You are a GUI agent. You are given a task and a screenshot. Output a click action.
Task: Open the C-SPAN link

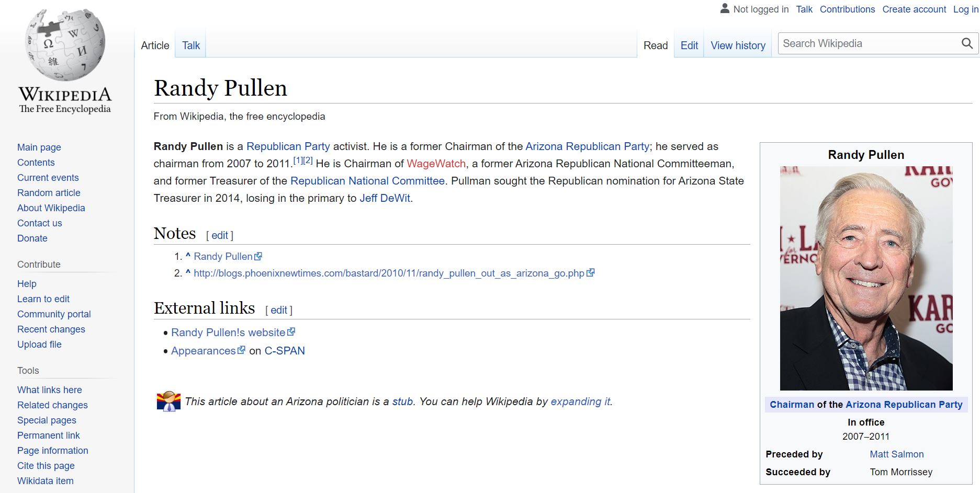point(285,351)
